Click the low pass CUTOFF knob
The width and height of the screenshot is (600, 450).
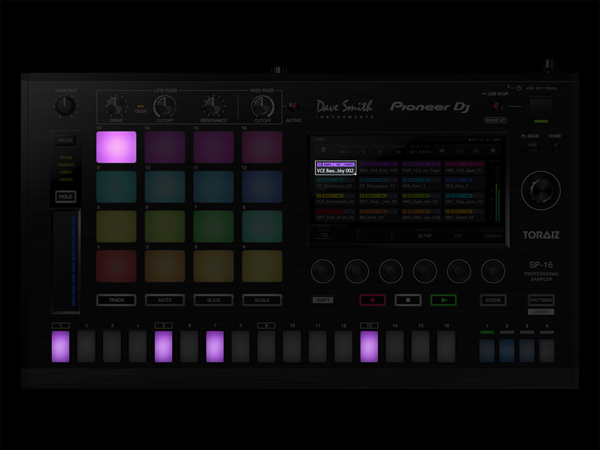click(165, 106)
